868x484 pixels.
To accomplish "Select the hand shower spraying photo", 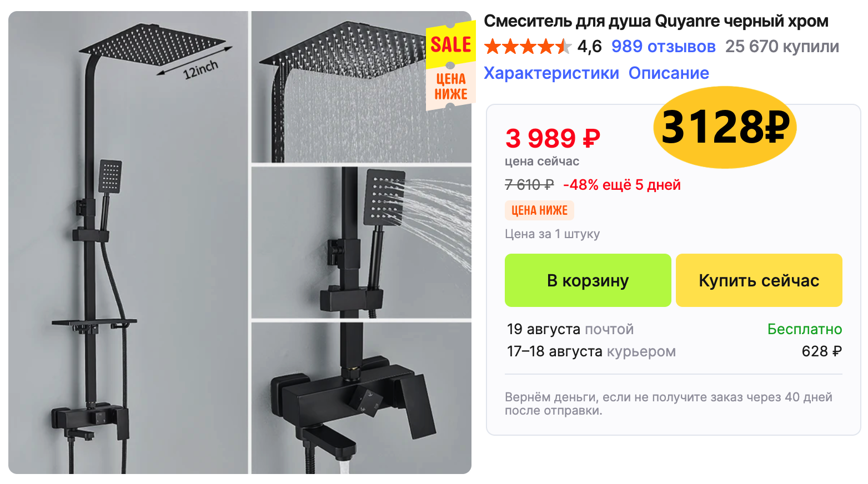I will pyautogui.click(x=361, y=243).
